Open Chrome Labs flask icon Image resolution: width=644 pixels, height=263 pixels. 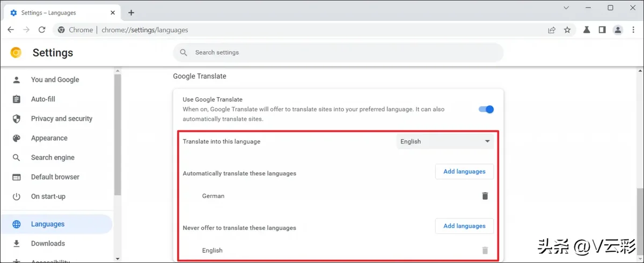(587, 30)
